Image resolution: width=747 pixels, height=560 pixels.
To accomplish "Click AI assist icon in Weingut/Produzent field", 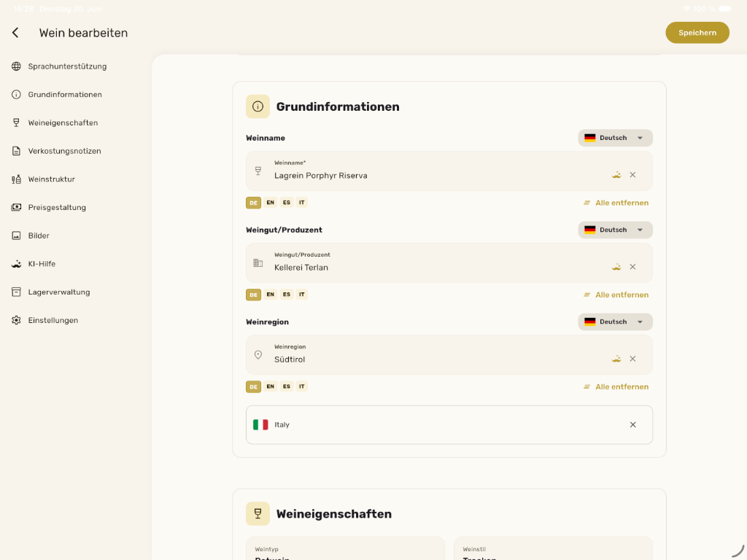I will 616,267.
